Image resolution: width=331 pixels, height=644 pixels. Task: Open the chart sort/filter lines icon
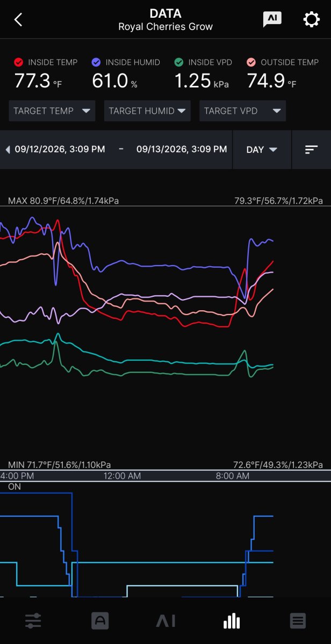coord(312,150)
